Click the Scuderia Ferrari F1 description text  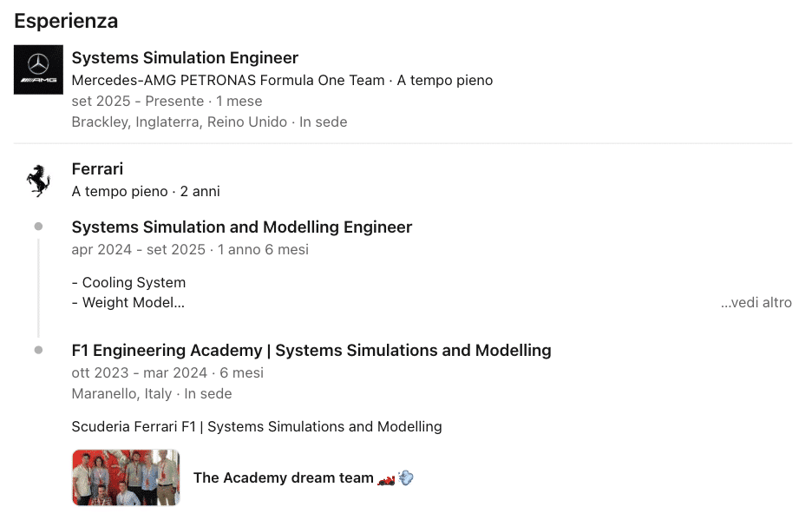tap(256, 427)
